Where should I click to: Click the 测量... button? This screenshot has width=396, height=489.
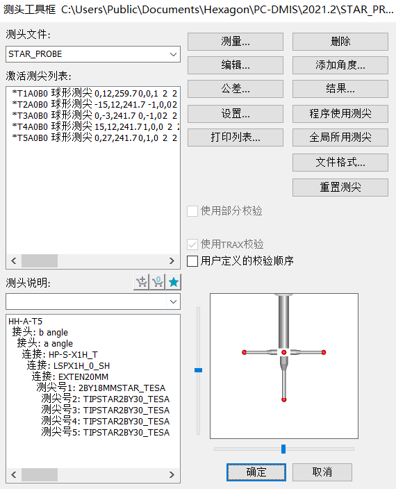pyautogui.click(x=235, y=42)
